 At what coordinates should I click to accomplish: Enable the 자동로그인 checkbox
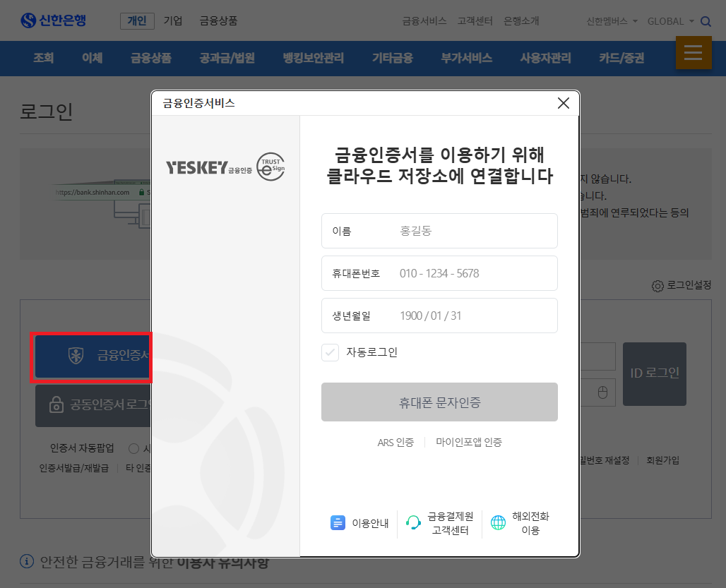(x=330, y=352)
